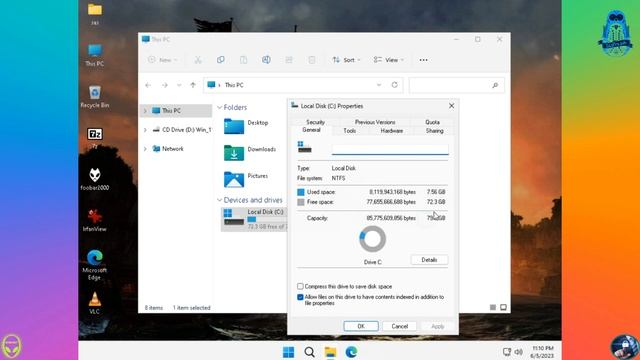Click the taskbar clock and date

point(542,352)
